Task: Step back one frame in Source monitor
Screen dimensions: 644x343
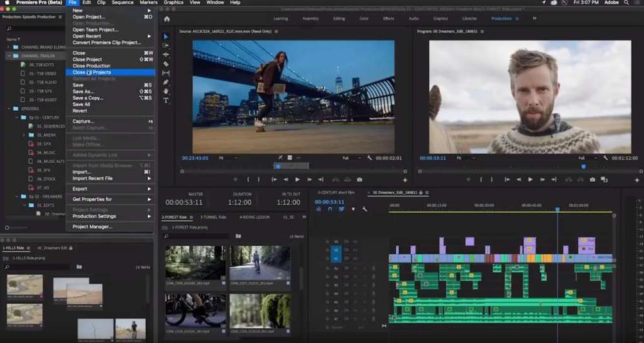Action: click(286, 180)
